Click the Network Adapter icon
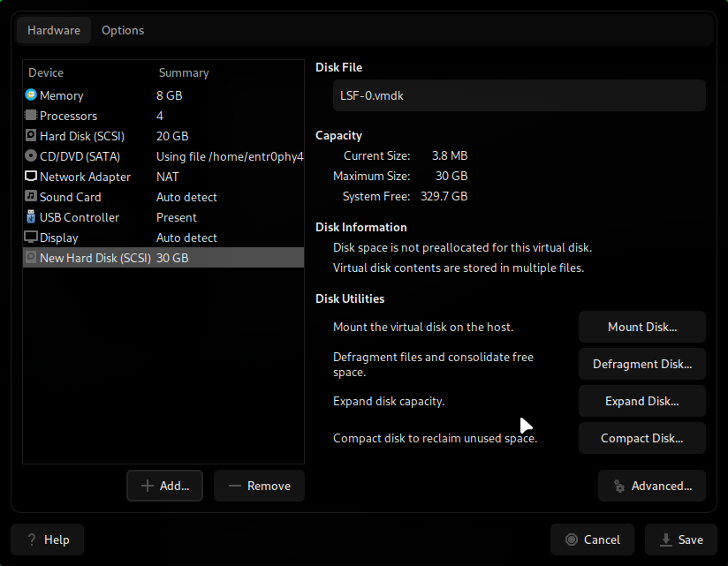 31,177
